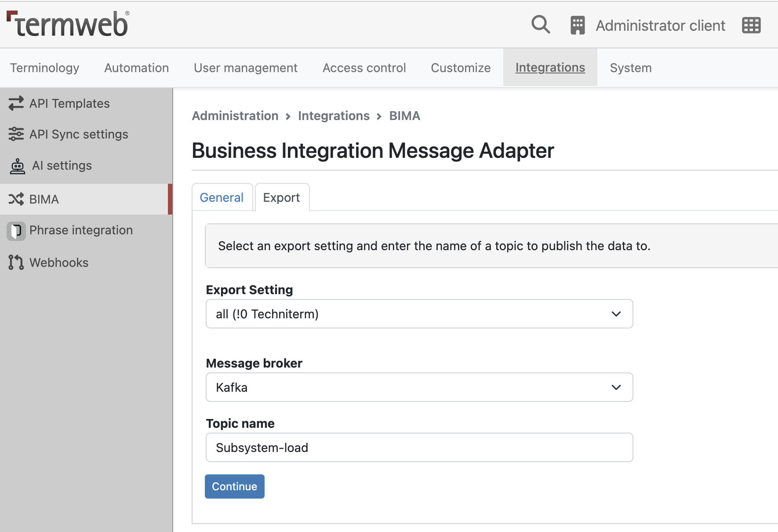
Task: Open the apps grid icon
Action: click(x=751, y=25)
